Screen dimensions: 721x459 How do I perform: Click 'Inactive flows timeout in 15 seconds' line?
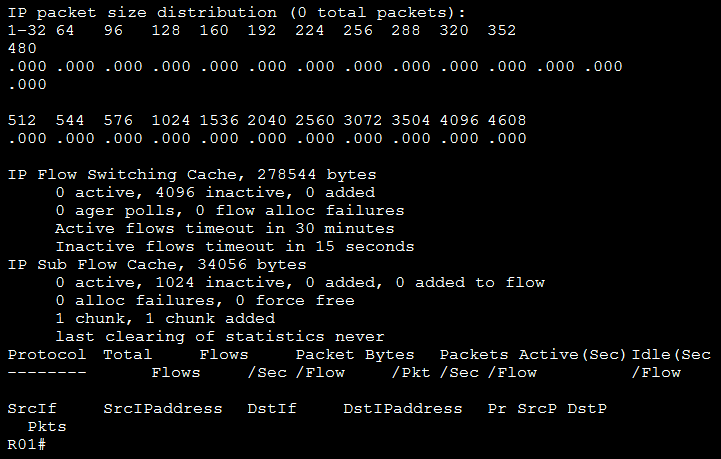[x=234, y=246]
